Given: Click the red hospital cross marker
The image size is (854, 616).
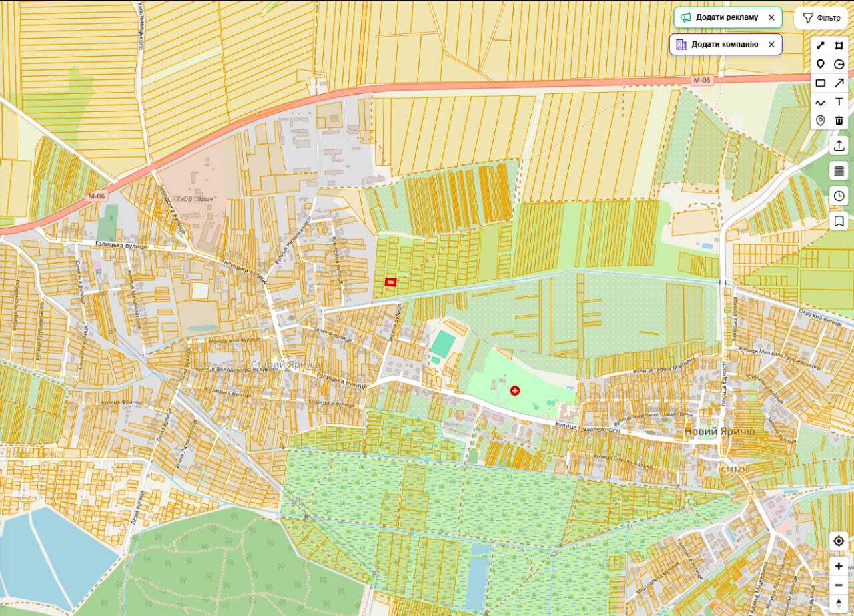Looking at the screenshot, I should 515,390.
